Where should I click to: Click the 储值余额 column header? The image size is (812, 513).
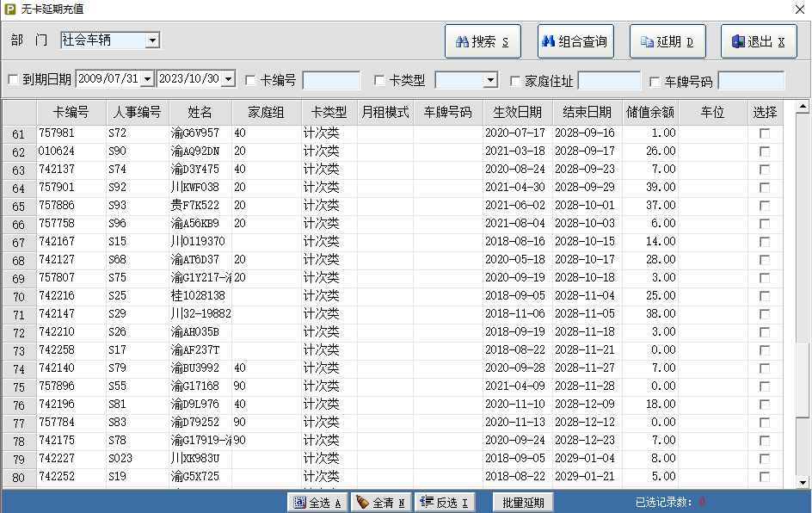pyautogui.click(x=649, y=112)
